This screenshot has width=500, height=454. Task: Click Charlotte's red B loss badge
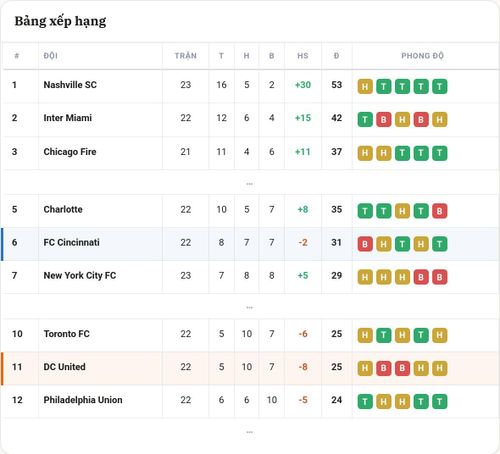(440, 211)
